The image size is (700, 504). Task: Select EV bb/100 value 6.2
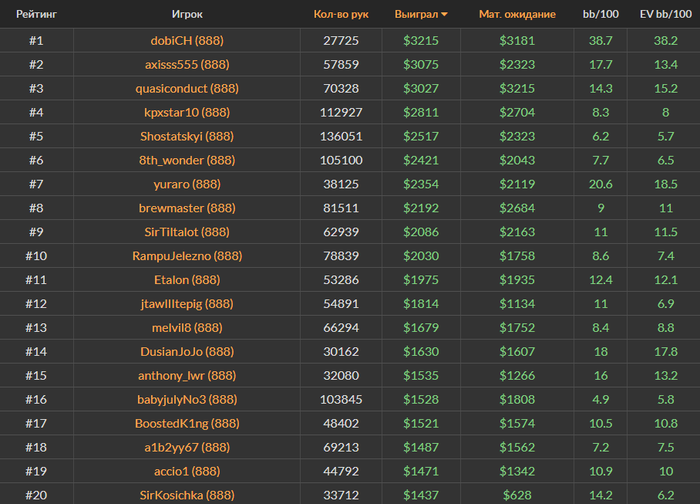(x=666, y=496)
